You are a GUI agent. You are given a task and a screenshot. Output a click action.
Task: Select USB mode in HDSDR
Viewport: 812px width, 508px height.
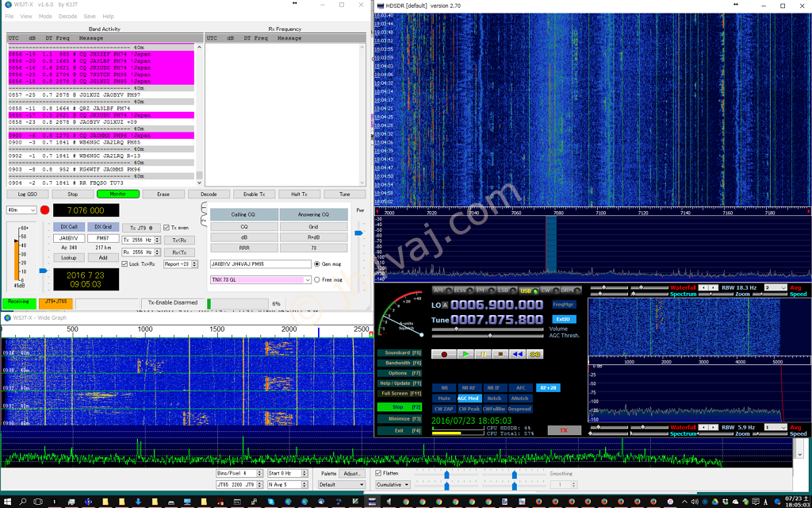point(527,291)
